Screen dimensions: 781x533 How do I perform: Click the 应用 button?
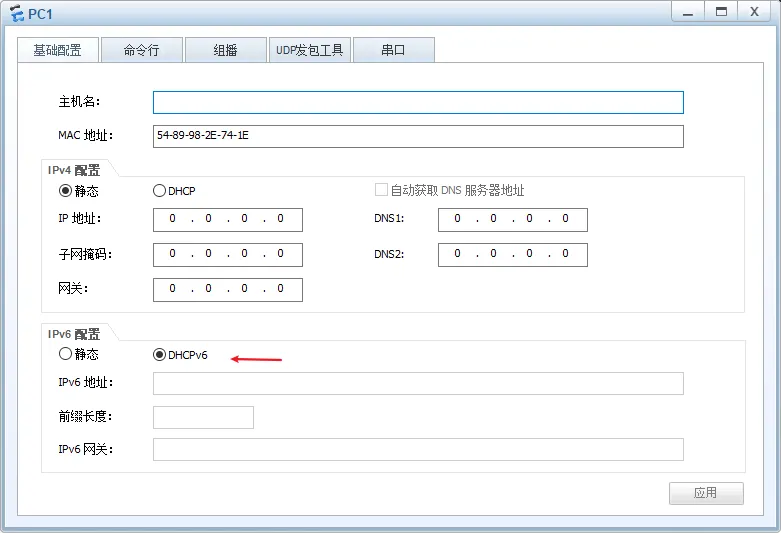pos(706,493)
